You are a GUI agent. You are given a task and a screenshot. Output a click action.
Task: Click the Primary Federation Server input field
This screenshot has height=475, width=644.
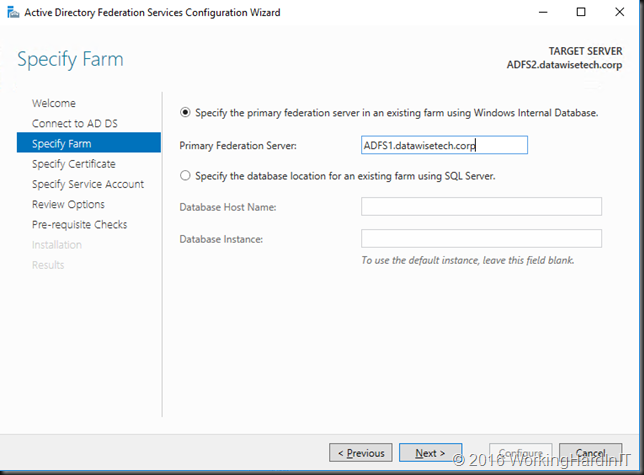(444, 145)
